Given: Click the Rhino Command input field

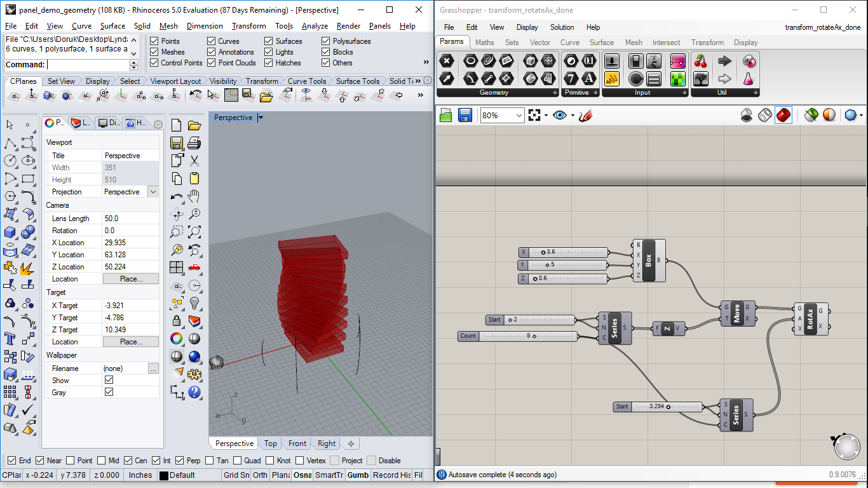Looking at the screenshot, I should 88,65.
